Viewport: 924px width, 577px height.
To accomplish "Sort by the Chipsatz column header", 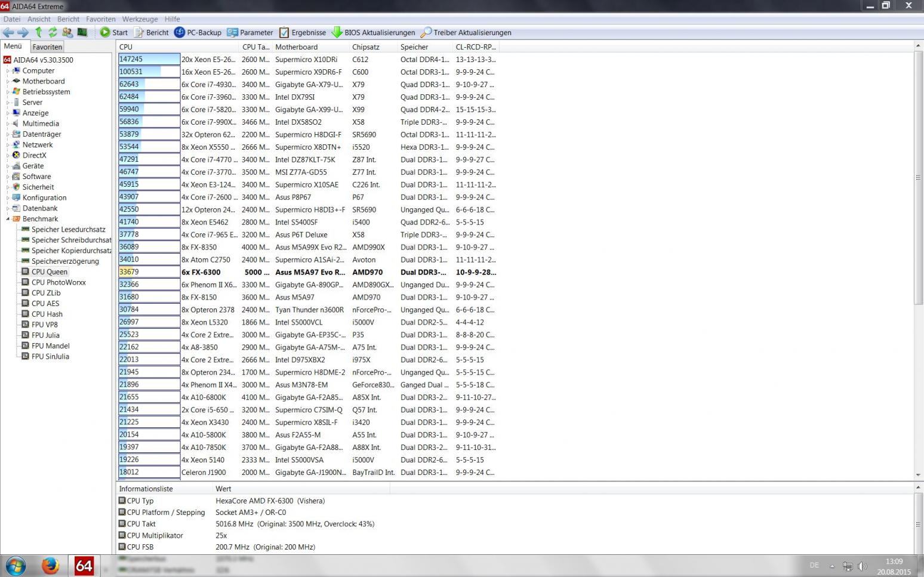I will pyautogui.click(x=373, y=47).
